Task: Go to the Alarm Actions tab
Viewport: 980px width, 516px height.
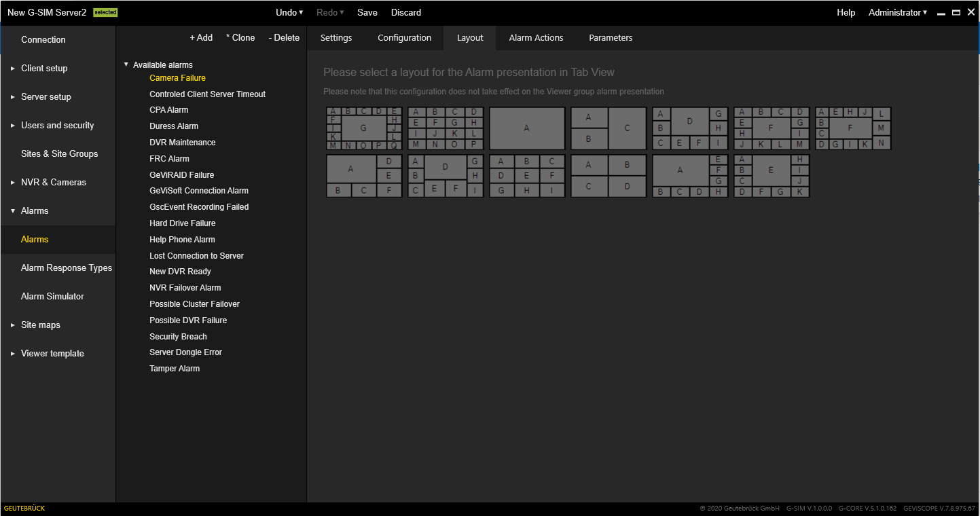Action: pyautogui.click(x=537, y=38)
